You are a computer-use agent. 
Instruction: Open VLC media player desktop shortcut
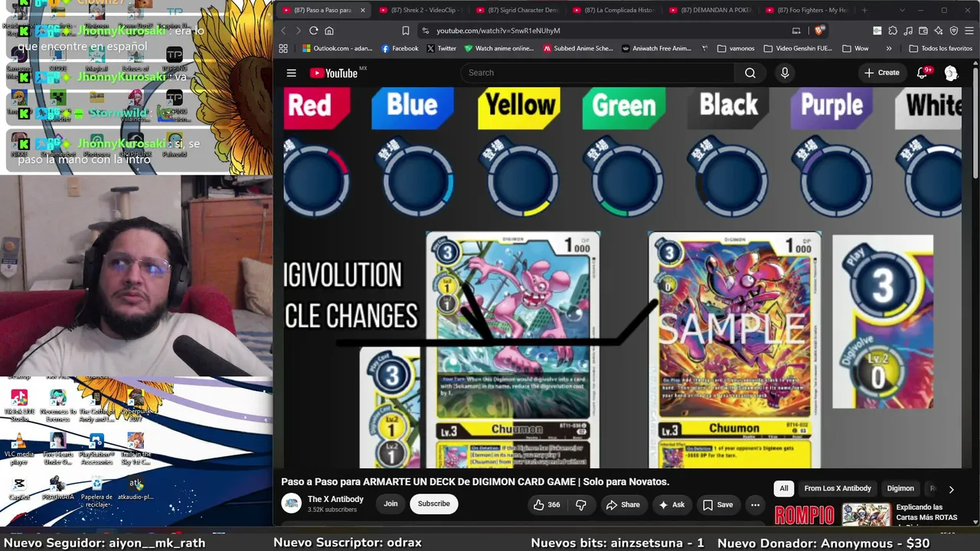click(19, 448)
